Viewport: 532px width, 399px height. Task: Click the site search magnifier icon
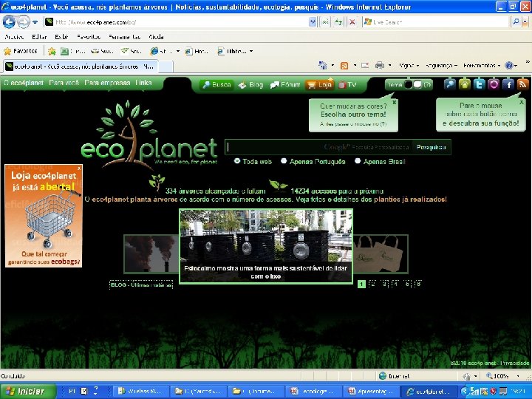pyautogui.click(x=449, y=84)
